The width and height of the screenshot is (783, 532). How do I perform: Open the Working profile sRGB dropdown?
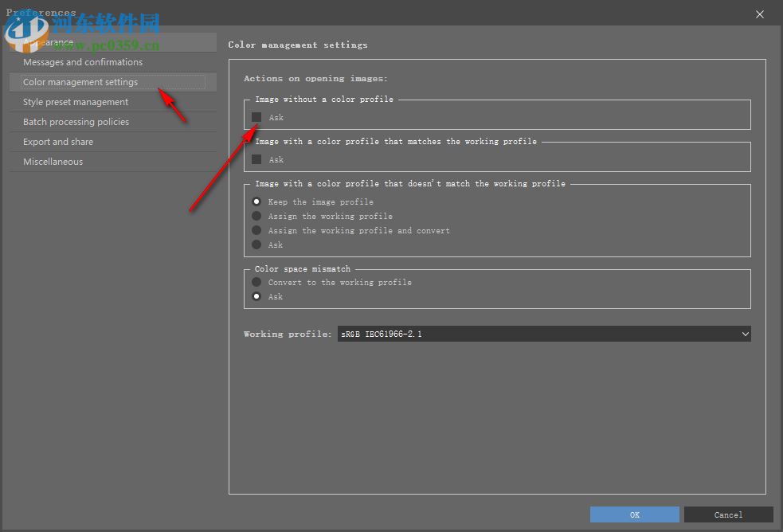pyautogui.click(x=544, y=334)
